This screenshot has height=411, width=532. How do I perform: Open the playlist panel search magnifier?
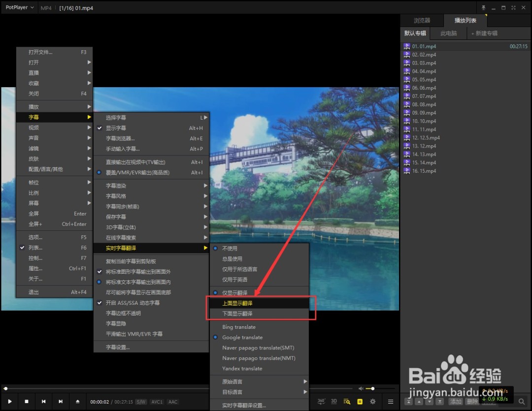tap(522, 402)
